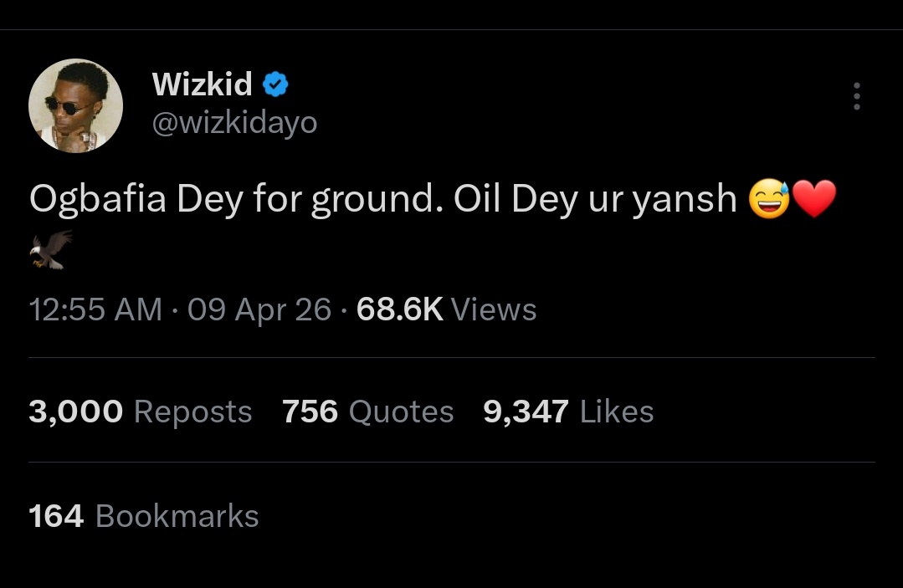Click the 164 Bookmarks count

tap(143, 515)
